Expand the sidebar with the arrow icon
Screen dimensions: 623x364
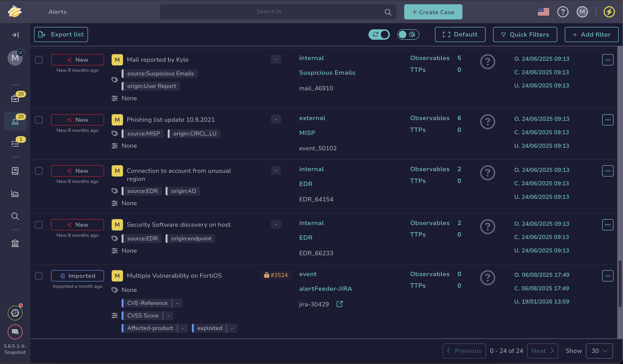15,35
